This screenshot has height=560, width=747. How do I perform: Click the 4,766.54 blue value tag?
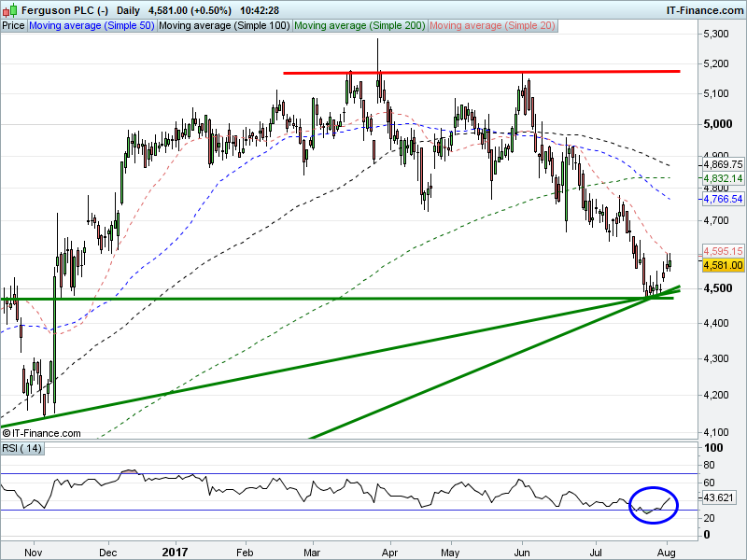click(723, 199)
